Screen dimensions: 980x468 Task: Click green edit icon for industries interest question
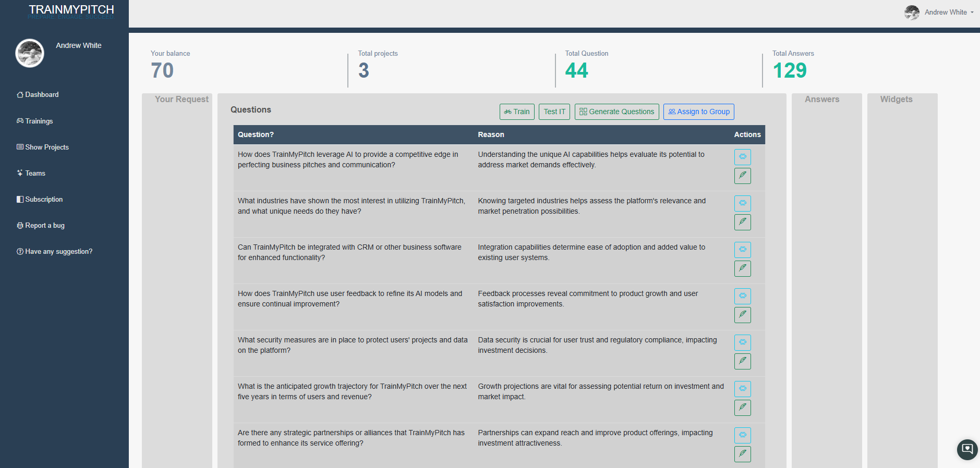[743, 222]
